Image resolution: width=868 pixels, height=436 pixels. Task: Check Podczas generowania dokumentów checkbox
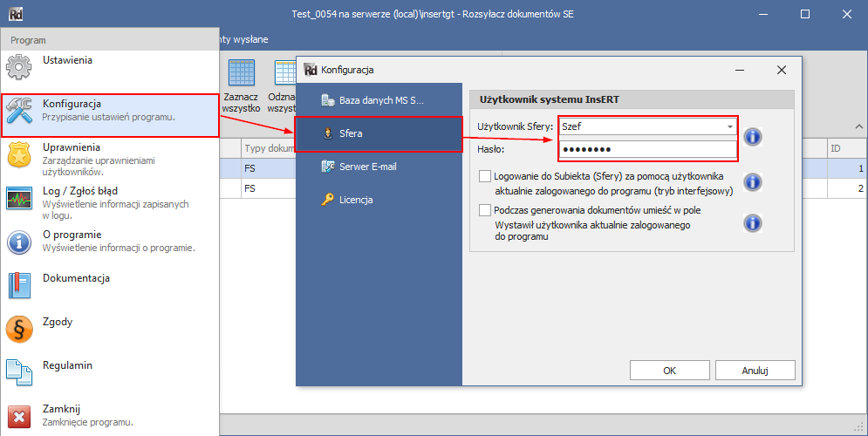tap(485, 210)
